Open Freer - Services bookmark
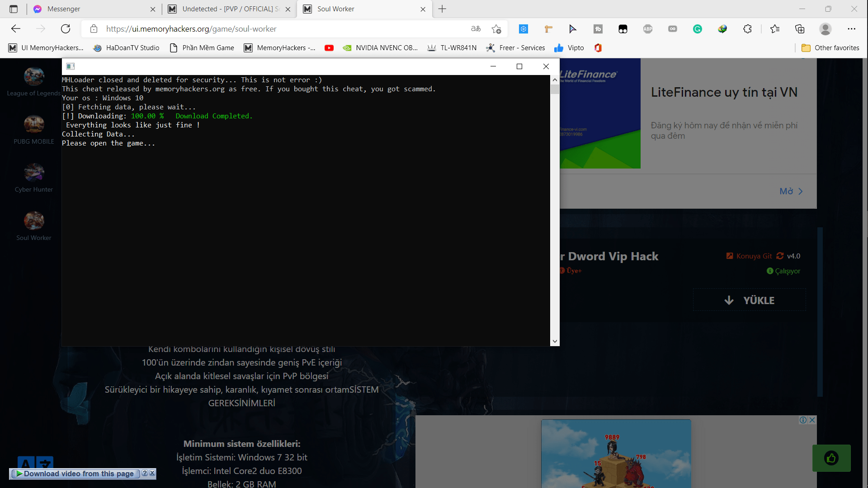The image size is (868, 488). click(515, 48)
